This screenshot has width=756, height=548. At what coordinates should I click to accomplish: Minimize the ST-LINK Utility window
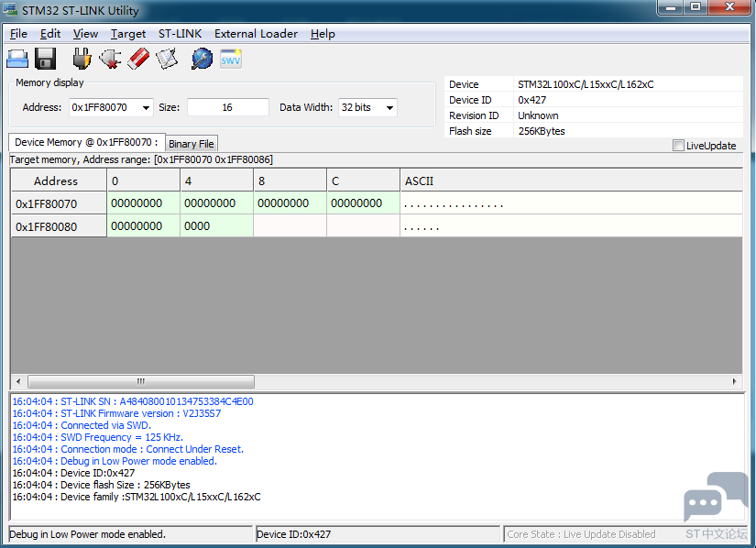click(671, 7)
